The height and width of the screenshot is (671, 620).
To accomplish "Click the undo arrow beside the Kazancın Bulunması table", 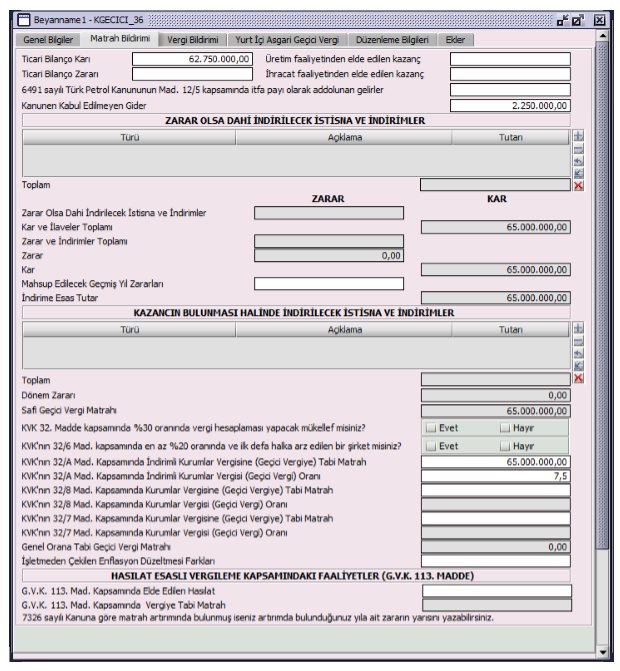I will pos(578,353).
